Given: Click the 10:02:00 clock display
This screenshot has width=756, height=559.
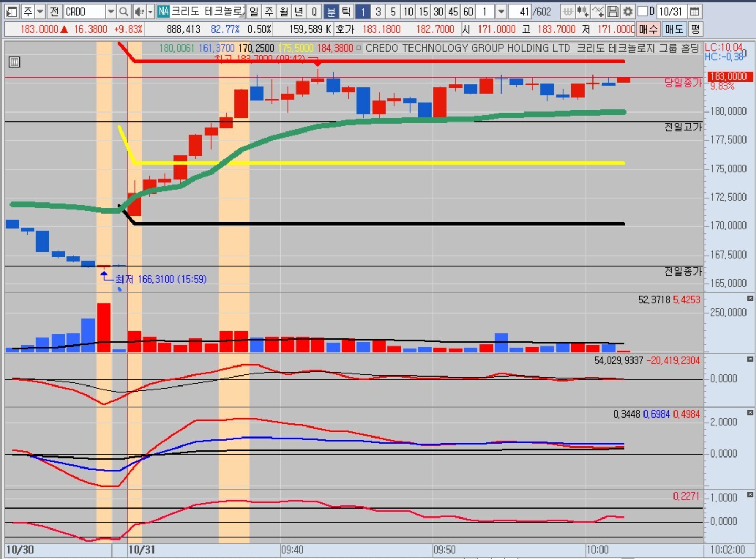Looking at the screenshot, I should pyautogui.click(x=728, y=550).
